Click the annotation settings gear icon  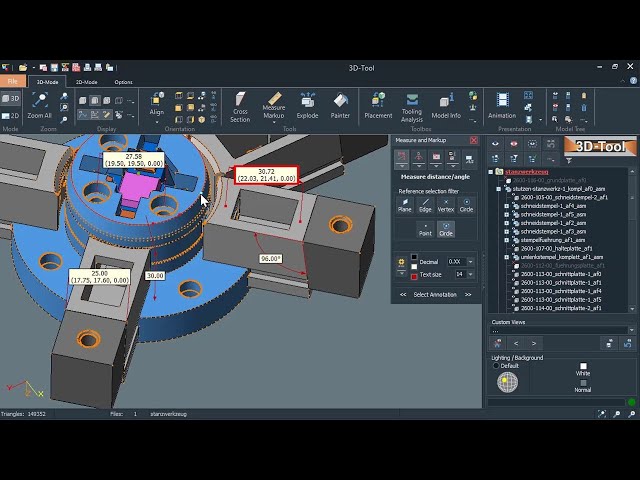[401, 262]
